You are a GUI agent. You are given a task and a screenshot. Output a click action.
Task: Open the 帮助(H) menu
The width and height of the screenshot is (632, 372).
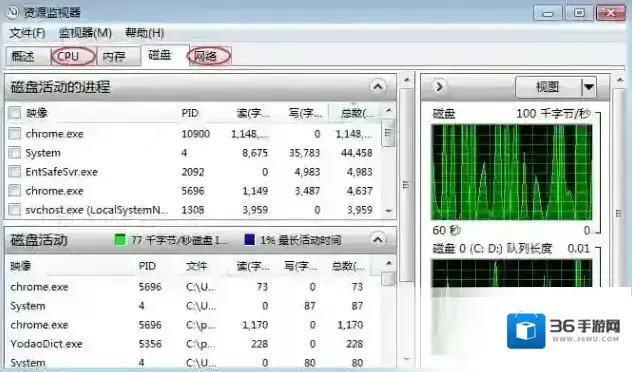144,33
